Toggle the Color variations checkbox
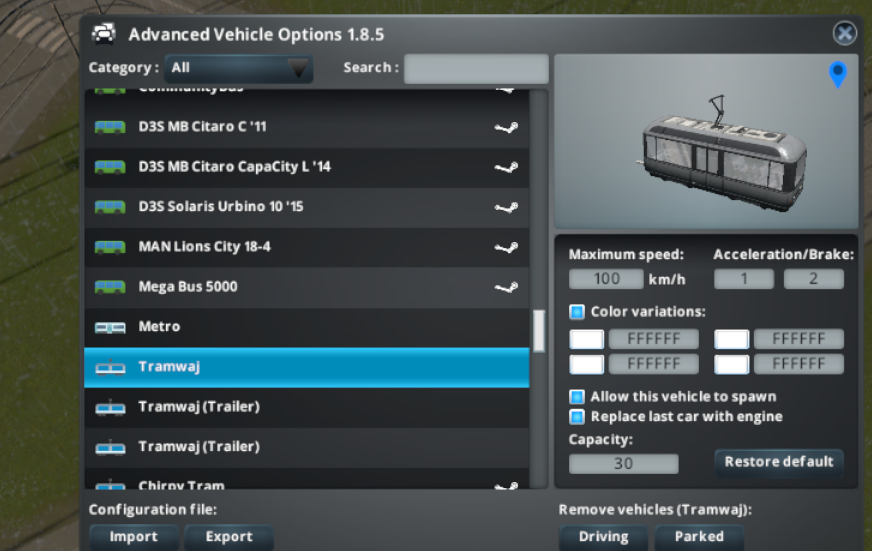Viewport: 872px width, 551px height. (577, 311)
